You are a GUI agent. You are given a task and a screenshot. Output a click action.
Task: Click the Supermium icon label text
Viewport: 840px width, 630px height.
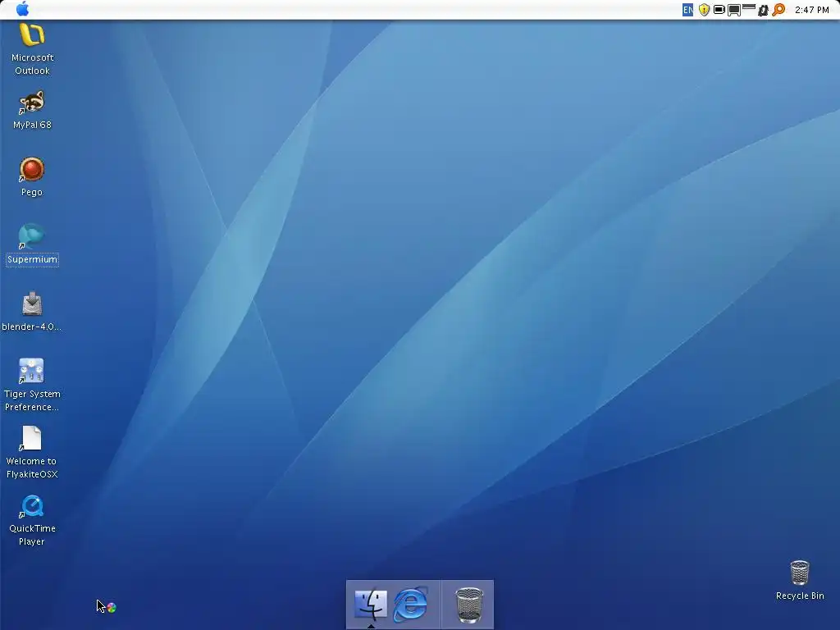tap(32, 259)
